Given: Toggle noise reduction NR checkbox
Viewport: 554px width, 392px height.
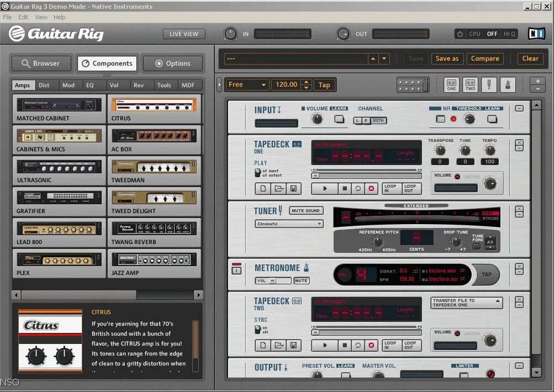Looking at the screenshot, I should pos(441,119).
